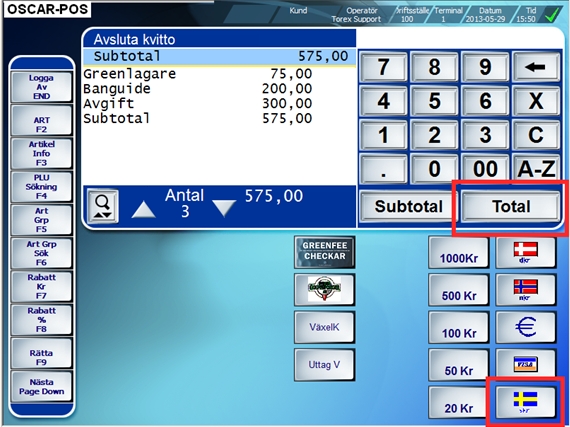Decrease Antal with the down triangle
Viewport: 570px width, 427px height.
(224, 208)
